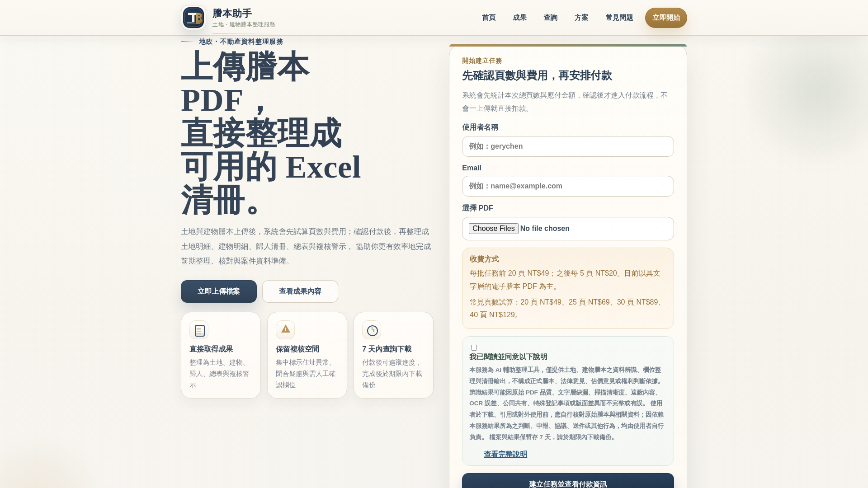
Task: Click the No file chosen text
Action: pos(545,229)
